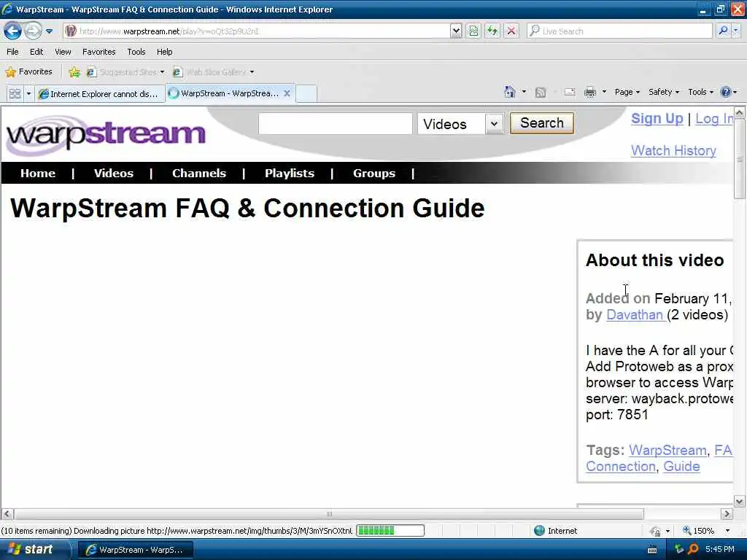Viewport: 747px width, 560px height.
Task: Click the taskbar clock showing 5:45 PM
Action: [x=720, y=549]
